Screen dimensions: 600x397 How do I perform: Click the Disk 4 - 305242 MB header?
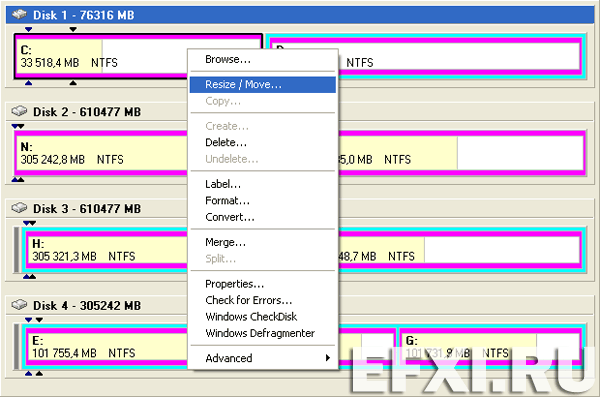click(300, 306)
